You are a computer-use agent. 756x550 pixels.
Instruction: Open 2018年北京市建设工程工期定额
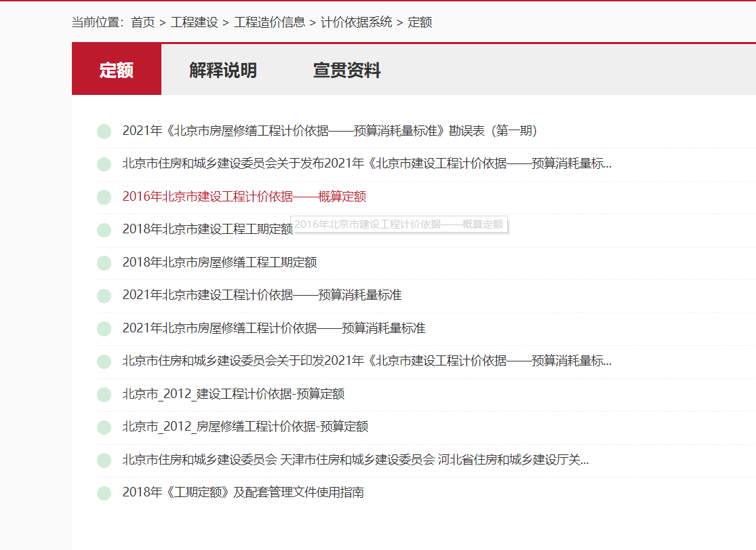pos(207,229)
